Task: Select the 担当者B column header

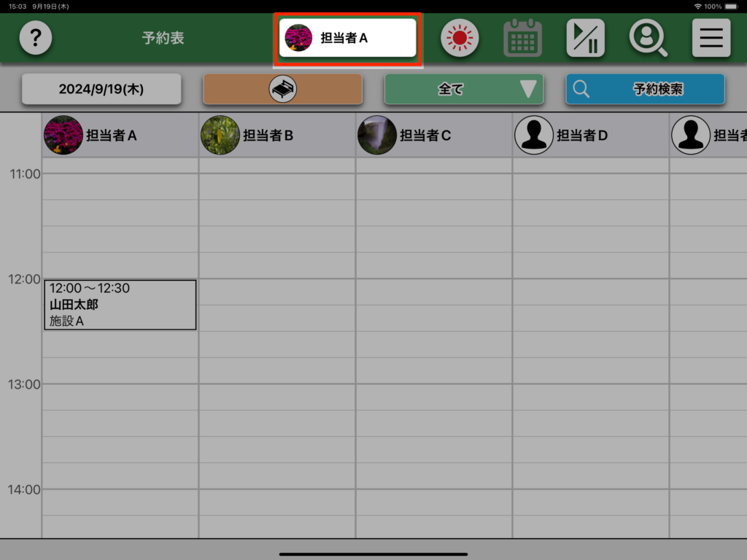Action: (268, 135)
